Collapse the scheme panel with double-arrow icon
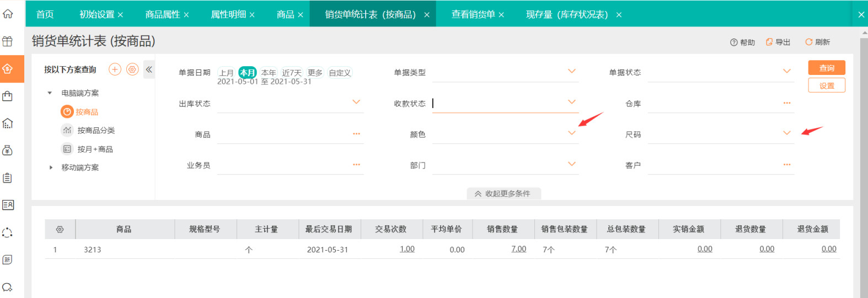 pyautogui.click(x=149, y=69)
